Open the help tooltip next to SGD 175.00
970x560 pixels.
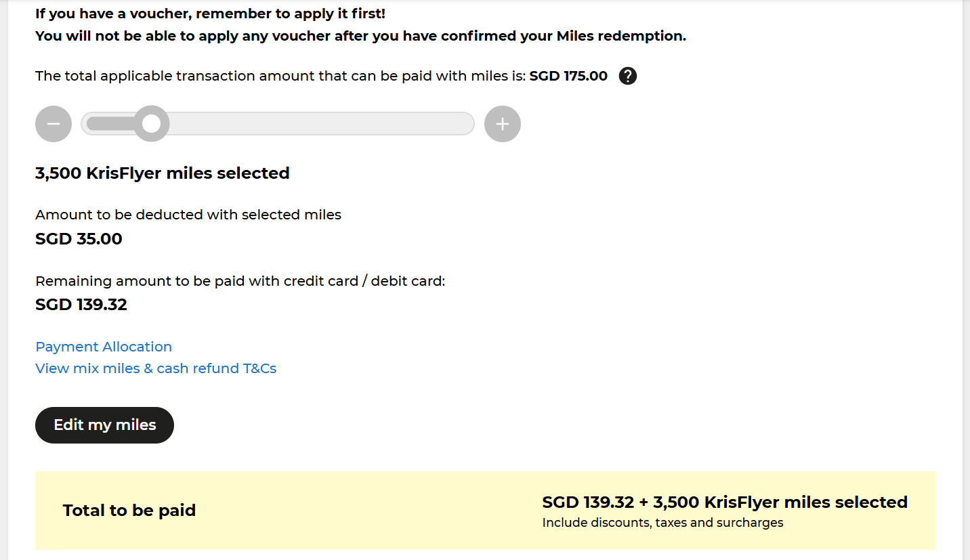click(x=627, y=76)
